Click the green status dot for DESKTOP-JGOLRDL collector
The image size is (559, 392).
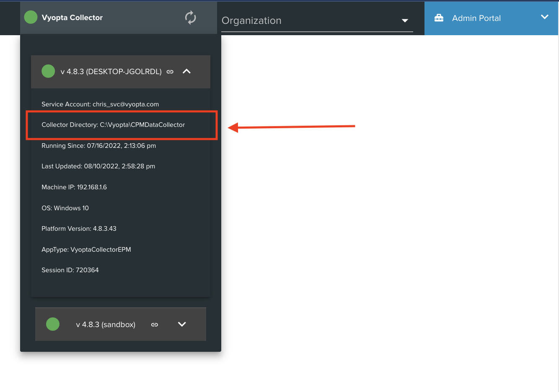click(48, 71)
